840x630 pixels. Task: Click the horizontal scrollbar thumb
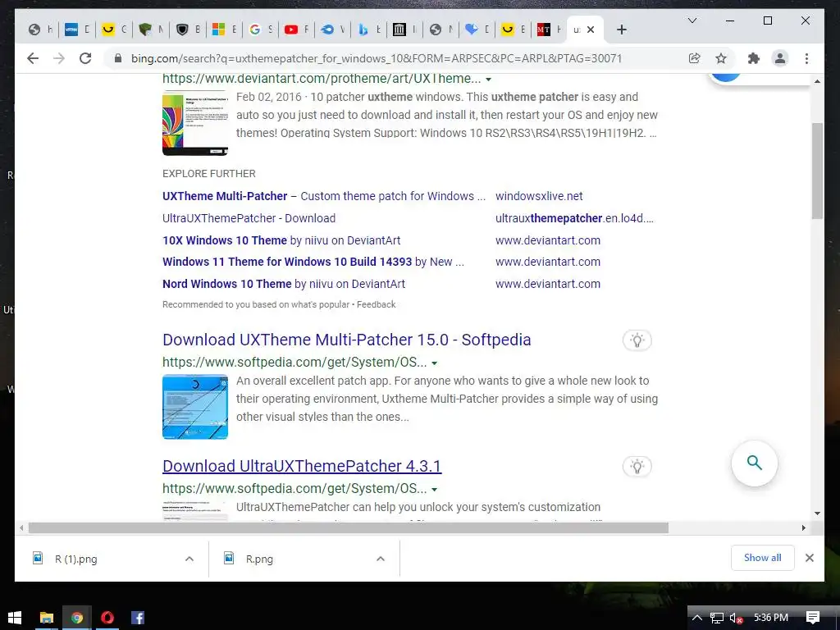point(348,527)
